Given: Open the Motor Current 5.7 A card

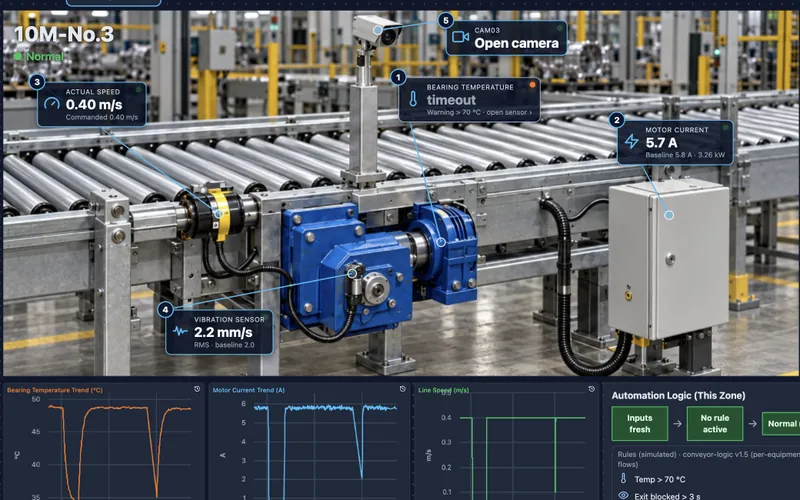Looking at the screenshot, I should 675,142.
